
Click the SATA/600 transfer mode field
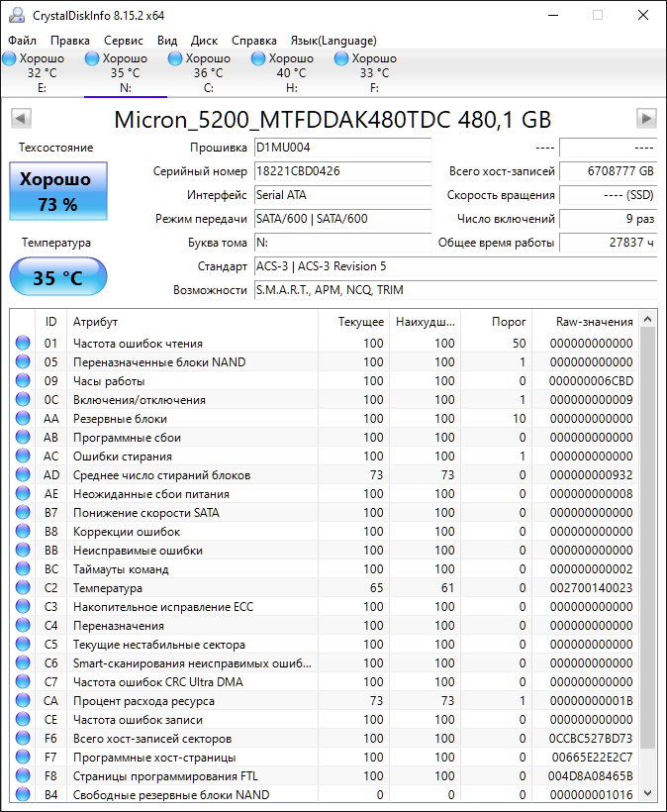click(342, 219)
